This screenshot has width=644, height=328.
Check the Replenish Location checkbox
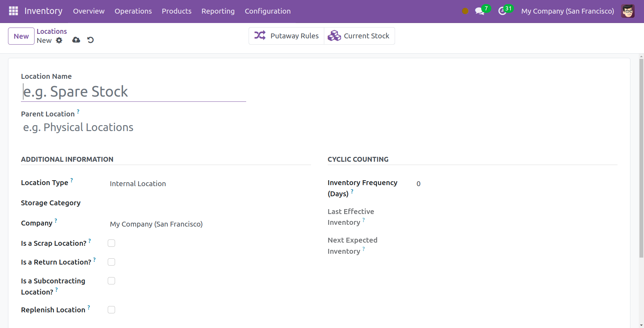[111, 310]
